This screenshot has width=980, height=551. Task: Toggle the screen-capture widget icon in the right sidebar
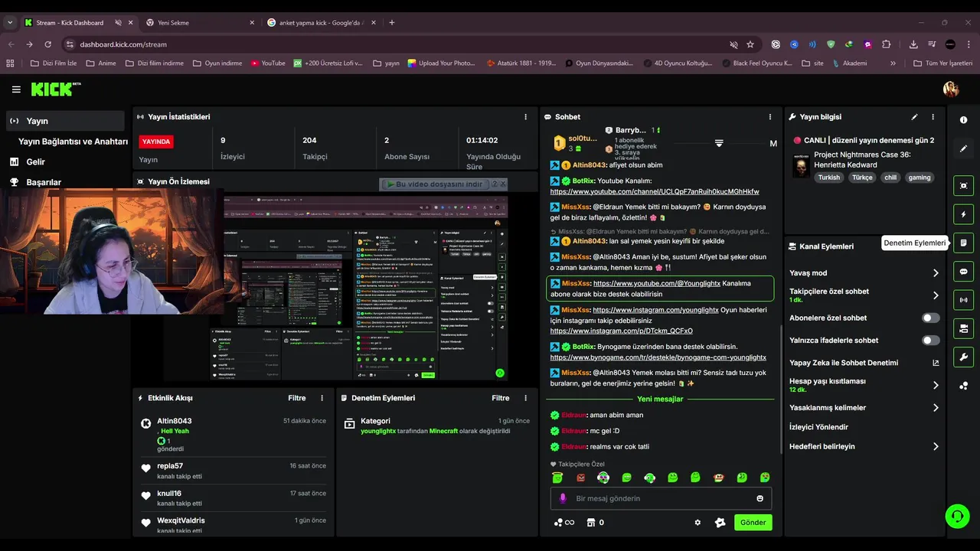coord(963,186)
